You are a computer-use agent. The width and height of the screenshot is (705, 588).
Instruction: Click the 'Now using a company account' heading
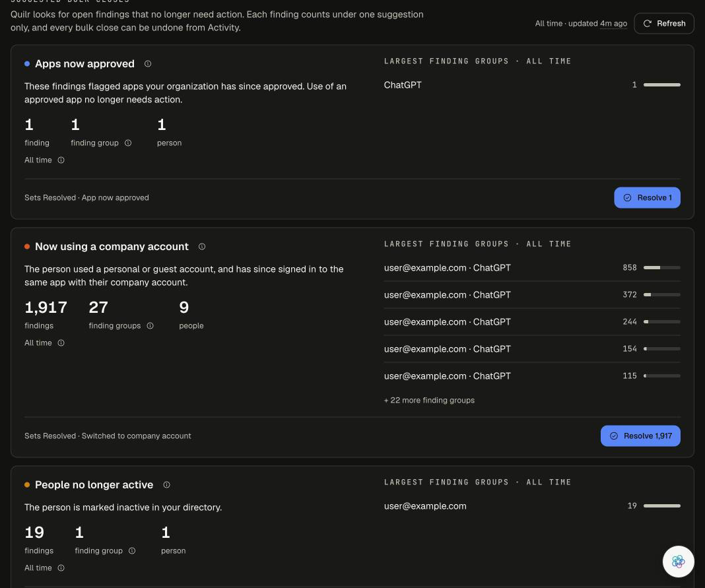tap(112, 247)
